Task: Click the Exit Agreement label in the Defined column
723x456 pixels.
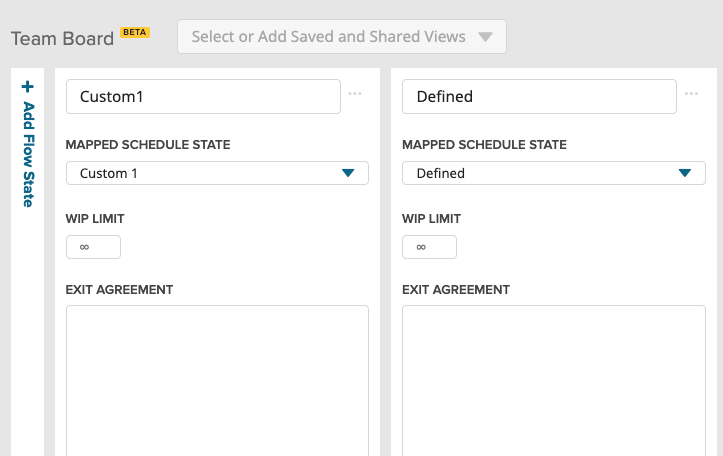Action: (x=456, y=290)
